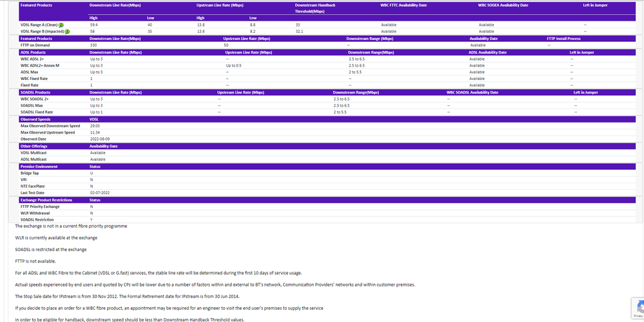This screenshot has height=322, width=644.
Task: Click the 'Up to 1' downstream value
Action: pos(96,112)
